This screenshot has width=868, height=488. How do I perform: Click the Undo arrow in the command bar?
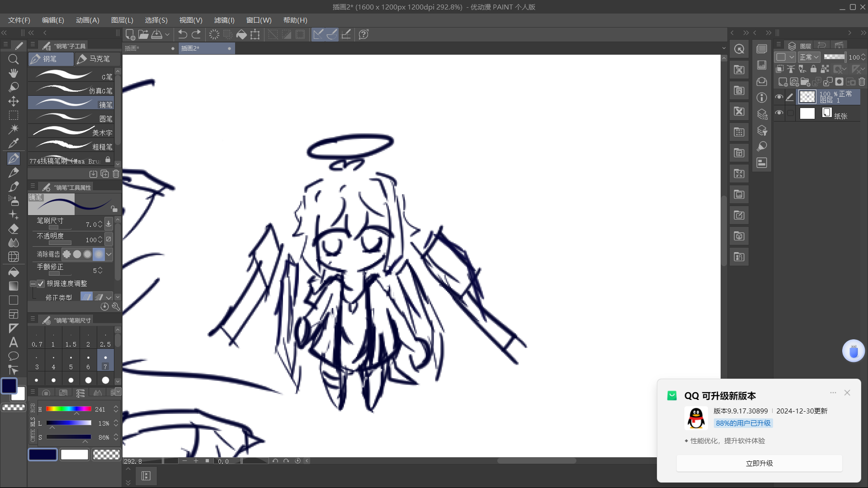click(183, 34)
